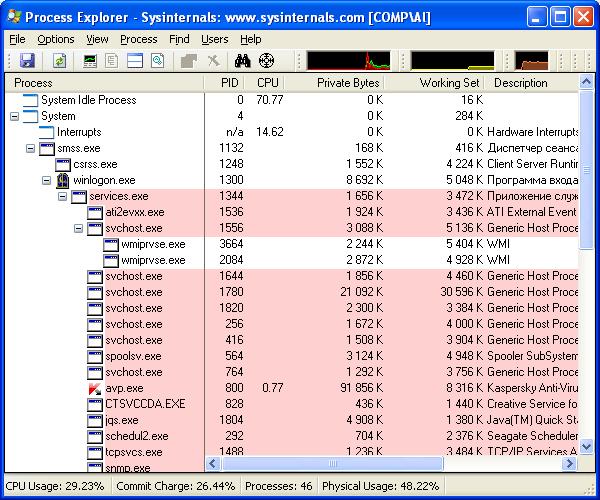Sort by the CPU column header

click(264, 83)
